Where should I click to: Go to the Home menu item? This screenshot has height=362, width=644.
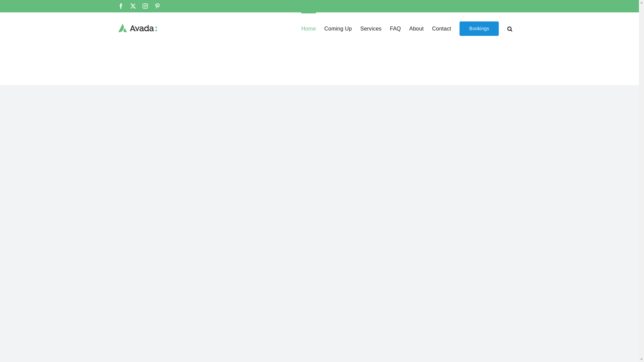308,29
